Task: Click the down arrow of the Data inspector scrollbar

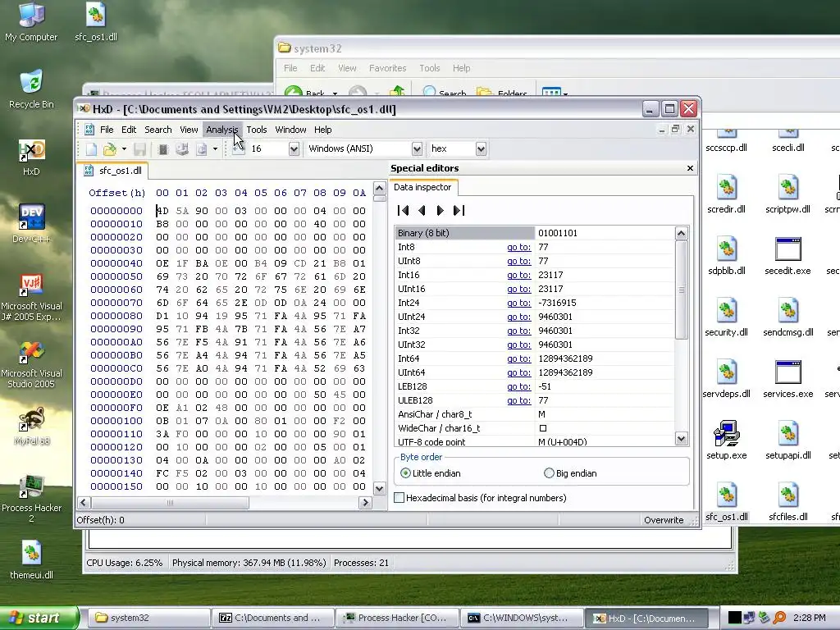Action: pos(681,439)
